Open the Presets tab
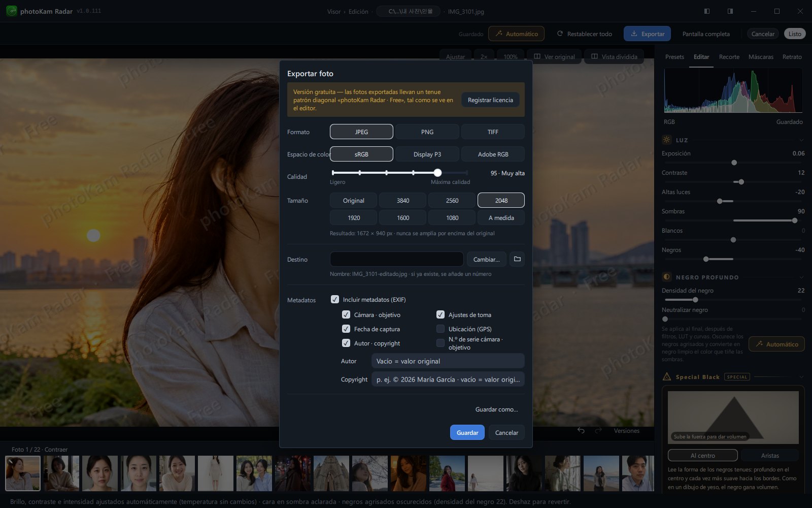This screenshot has height=508, width=812. coord(674,57)
